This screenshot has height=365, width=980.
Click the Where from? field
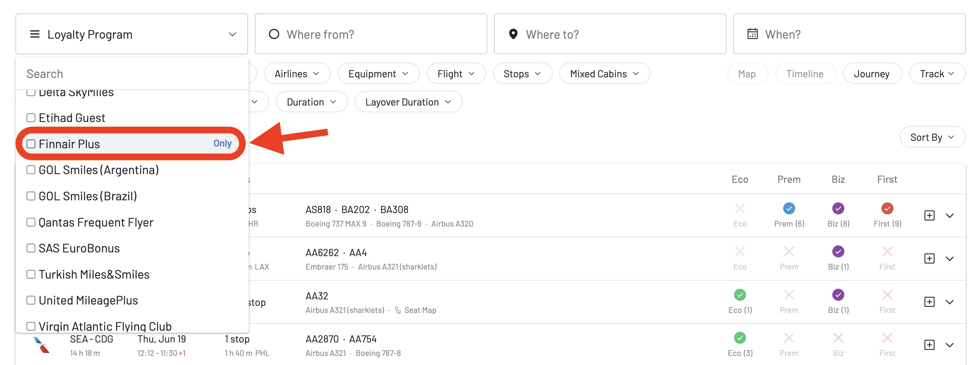tap(371, 34)
